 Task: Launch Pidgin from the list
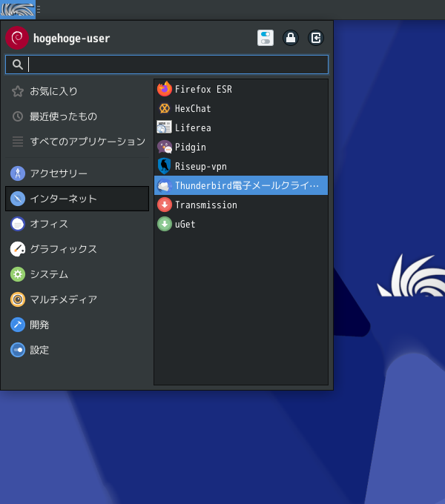click(241, 147)
